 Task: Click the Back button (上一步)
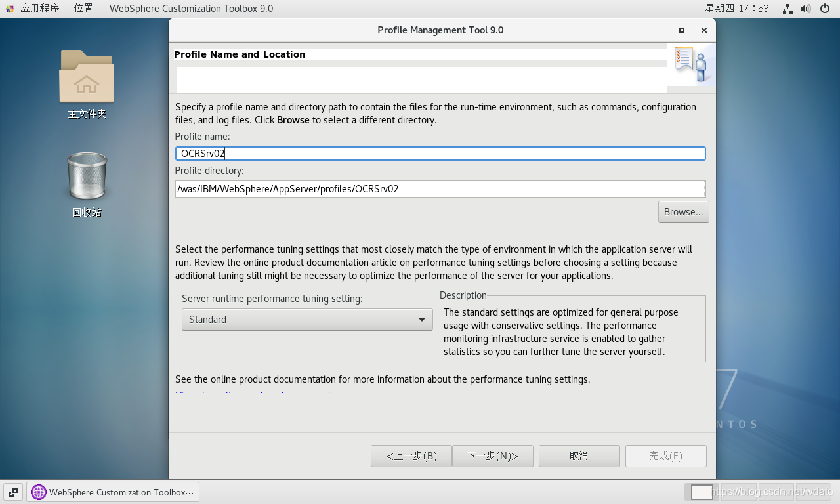pos(411,456)
